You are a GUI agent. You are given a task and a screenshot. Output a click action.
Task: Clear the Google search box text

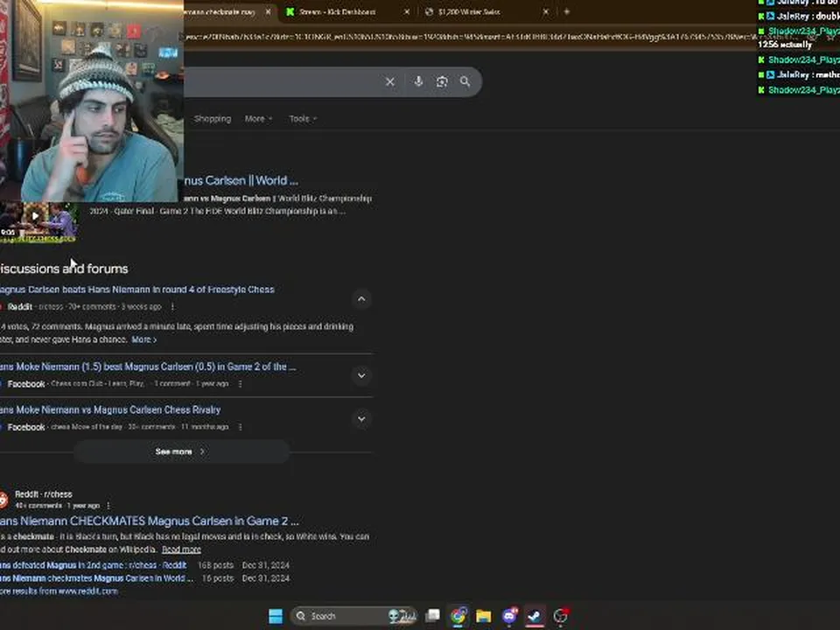[x=390, y=82]
